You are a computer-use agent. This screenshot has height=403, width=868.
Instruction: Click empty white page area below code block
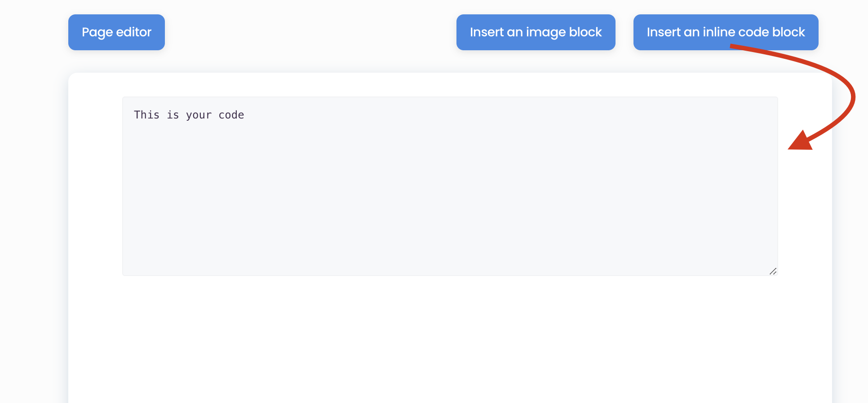[x=449, y=341]
